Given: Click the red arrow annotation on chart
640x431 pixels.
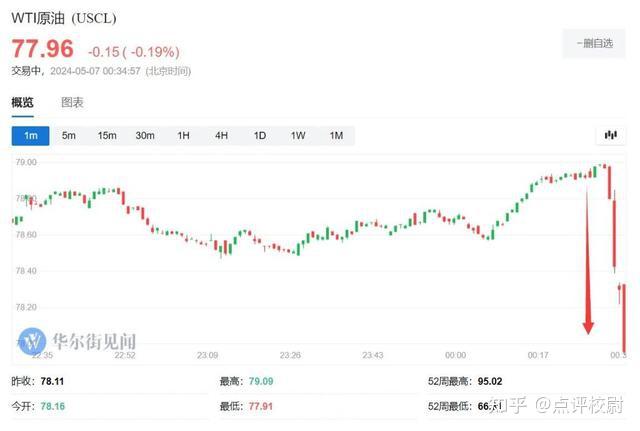Looking at the screenshot, I should 588,260.
